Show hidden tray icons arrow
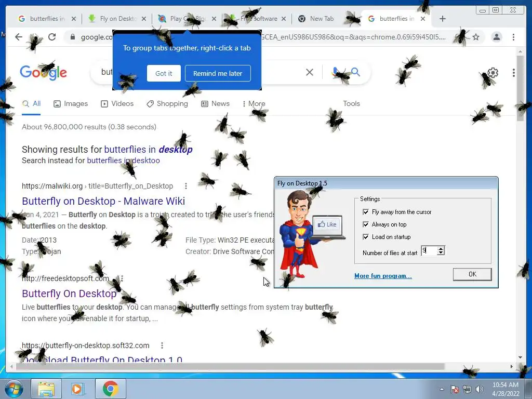Image resolution: width=532 pixels, height=399 pixels. coord(442,389)
